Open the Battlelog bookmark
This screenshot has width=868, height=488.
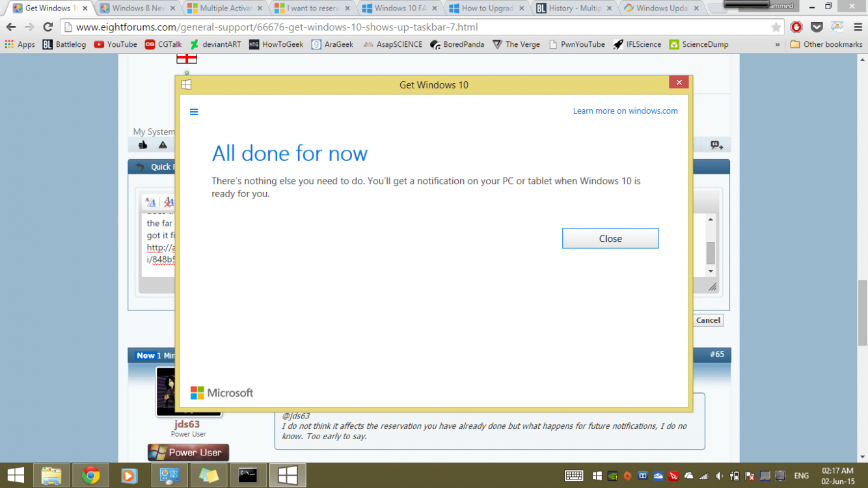64,44
